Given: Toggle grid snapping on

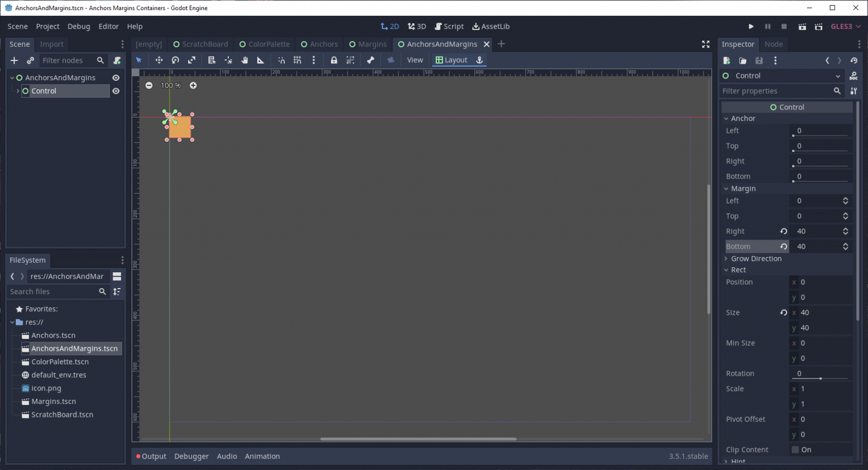Looking at the screenshot, I should coord(298,60).
